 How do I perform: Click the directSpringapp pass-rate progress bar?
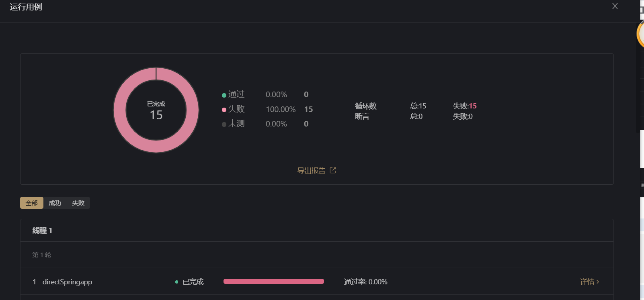tap(273, 282)
